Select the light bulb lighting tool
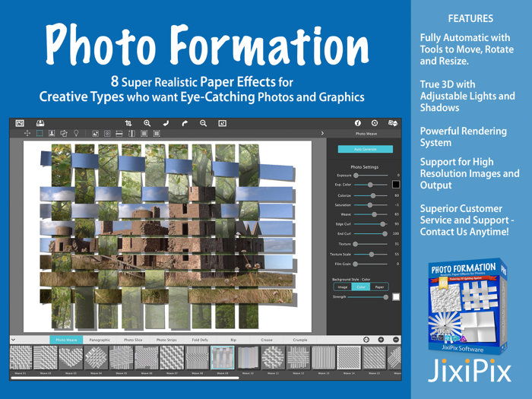This screenshot has height=399, width=532. pos(76,133)
